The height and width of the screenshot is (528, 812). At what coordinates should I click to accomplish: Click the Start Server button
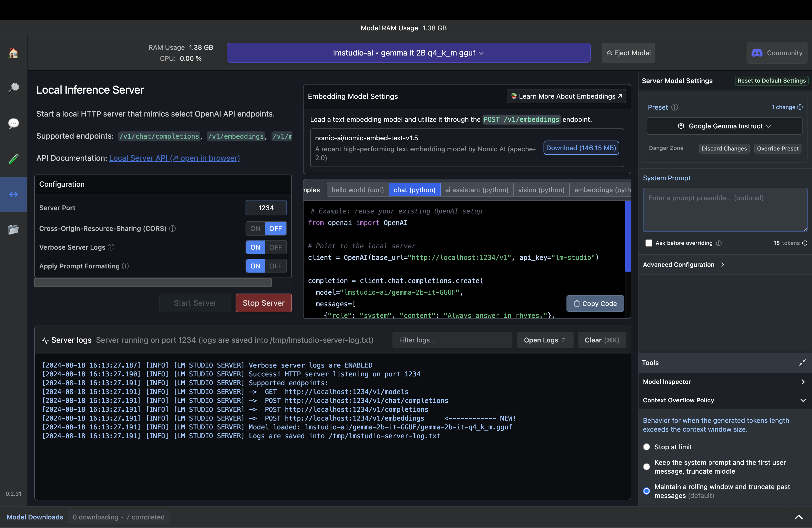pos(195,303)
